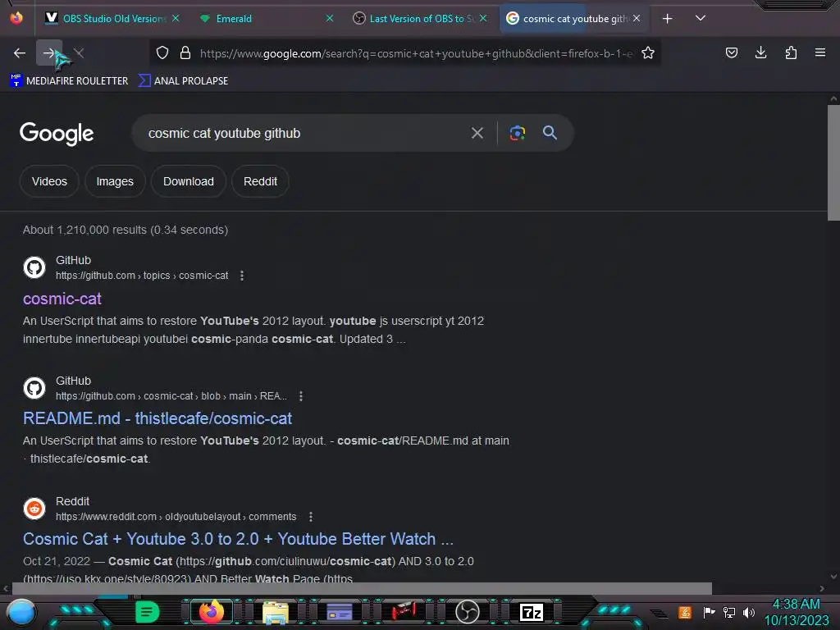840x630 pixels.
Task: Submit search with magnifying glass icon
Action: (x=550, y=132)
